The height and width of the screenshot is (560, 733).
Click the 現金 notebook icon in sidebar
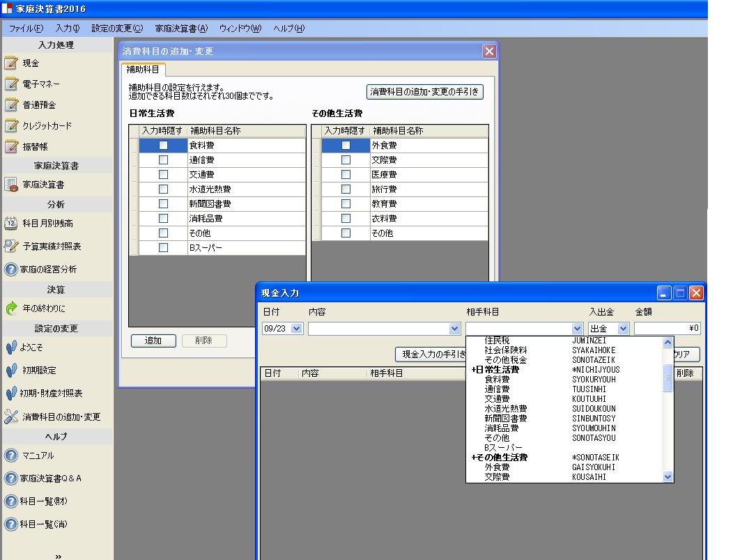[11, 63]
